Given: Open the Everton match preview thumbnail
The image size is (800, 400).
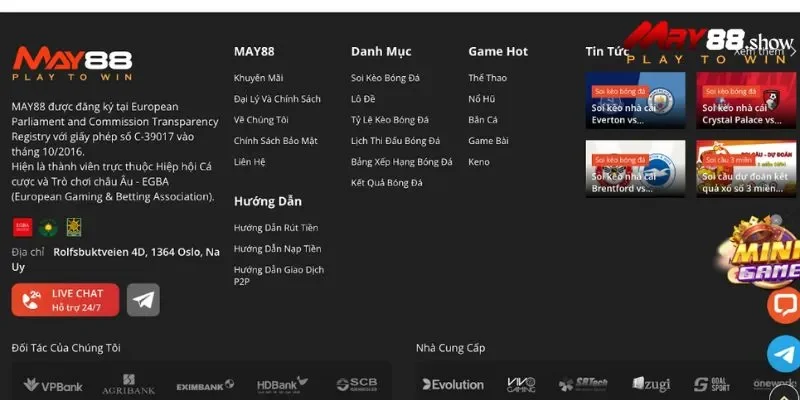Looking at the screenshot, I should coord(635,100).
